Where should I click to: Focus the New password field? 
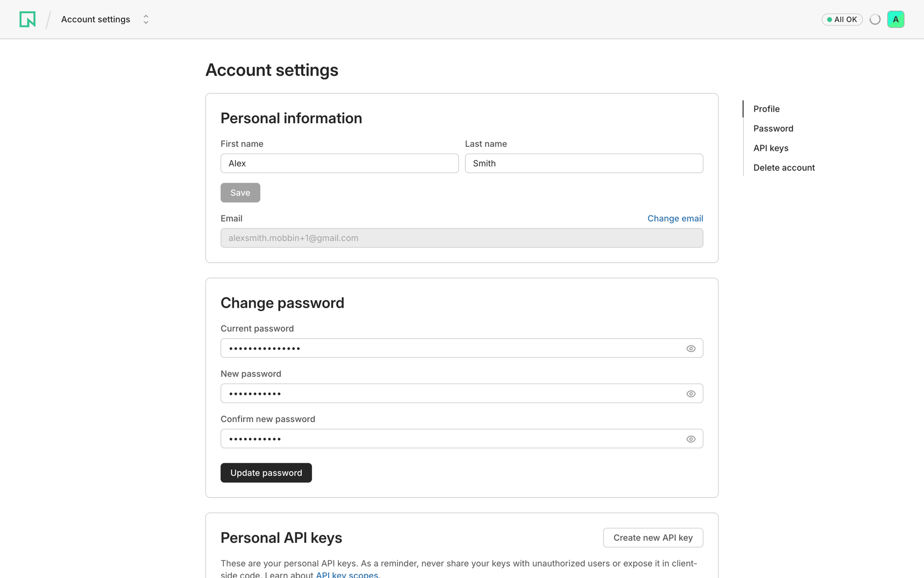coord(462,394)
